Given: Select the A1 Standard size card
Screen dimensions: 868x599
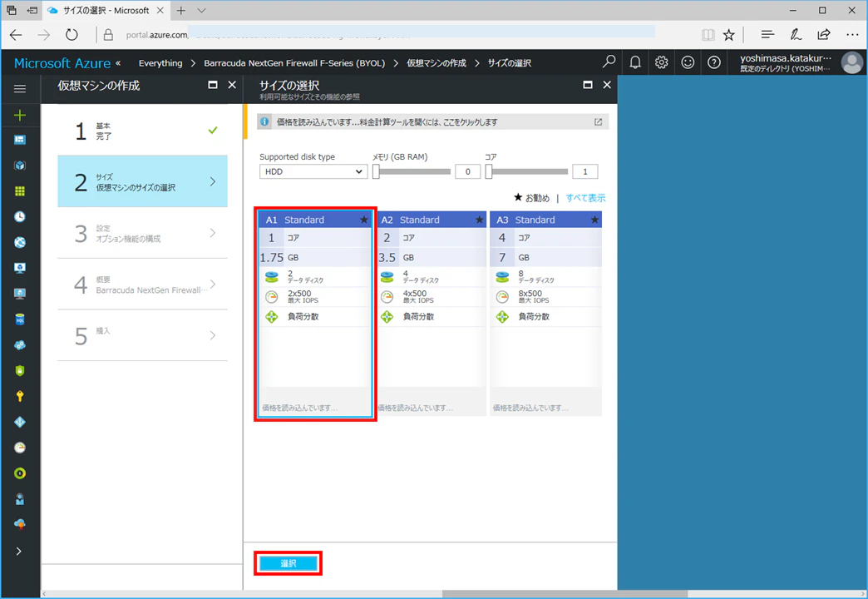Looking at the screenshot, I should 316,314.
